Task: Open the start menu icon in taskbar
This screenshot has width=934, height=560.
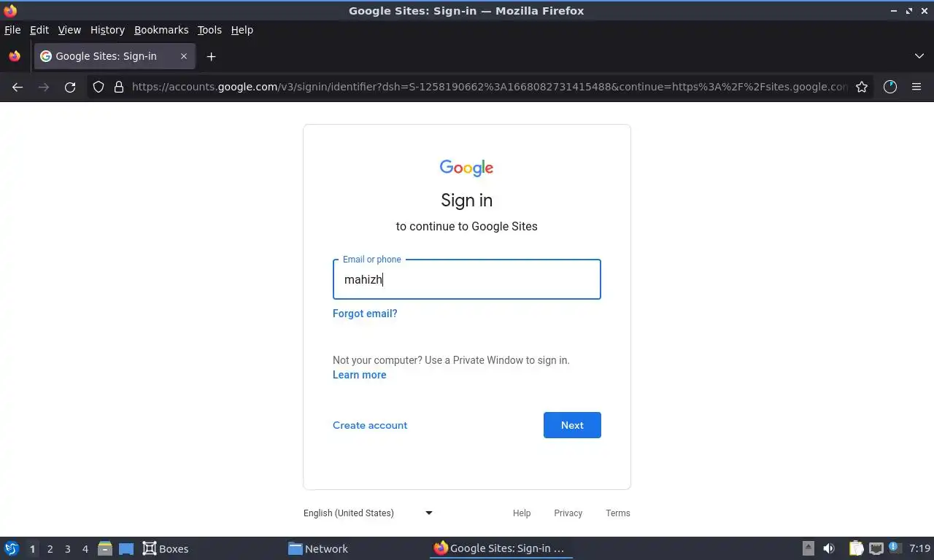Action: click(12, 548)
